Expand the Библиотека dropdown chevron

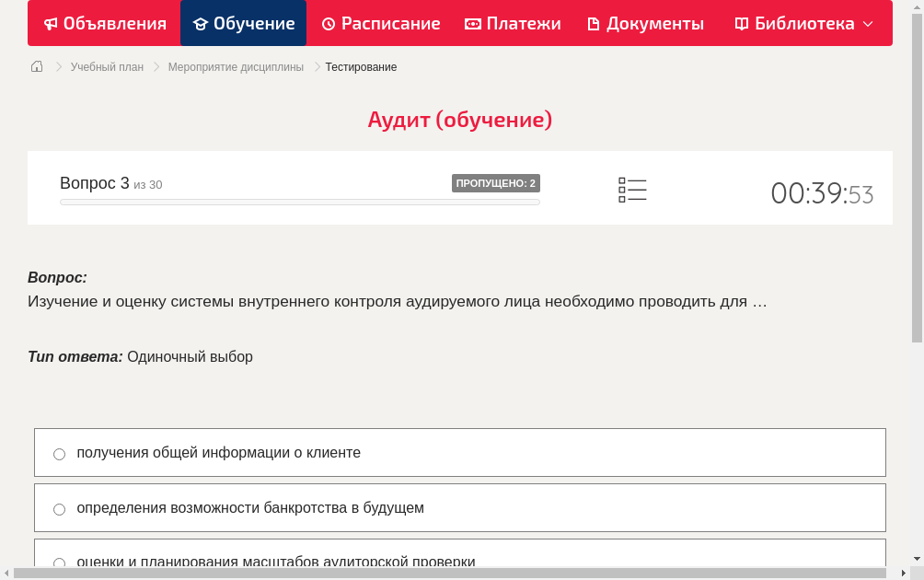click(868, 23)
